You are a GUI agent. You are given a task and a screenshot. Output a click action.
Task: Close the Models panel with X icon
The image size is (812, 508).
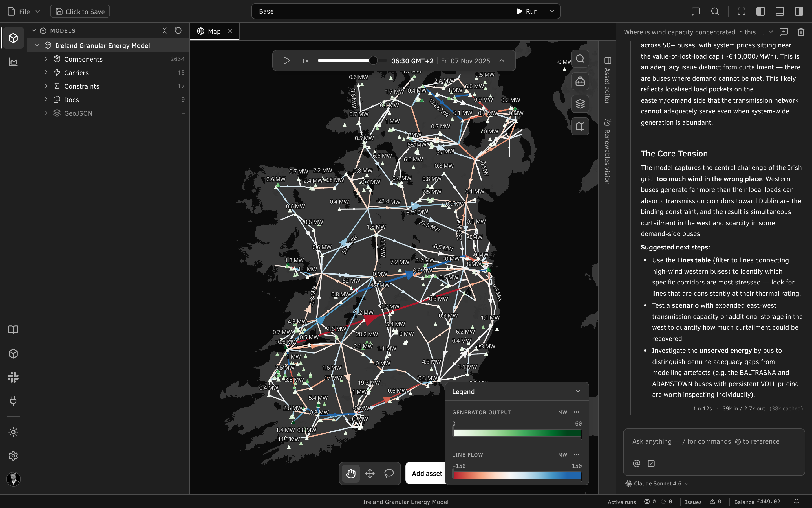click(x=164, y=30)
